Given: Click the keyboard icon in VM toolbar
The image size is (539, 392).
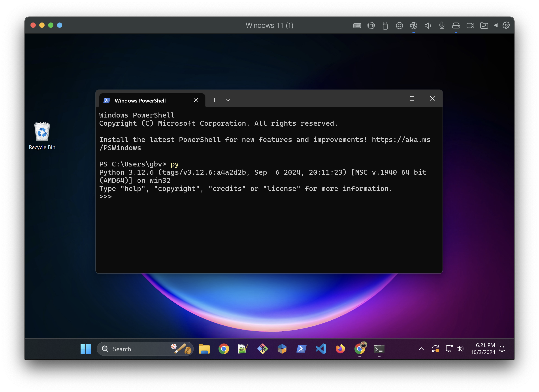Looking at the screenshot, I should click(x=357, y=26).
